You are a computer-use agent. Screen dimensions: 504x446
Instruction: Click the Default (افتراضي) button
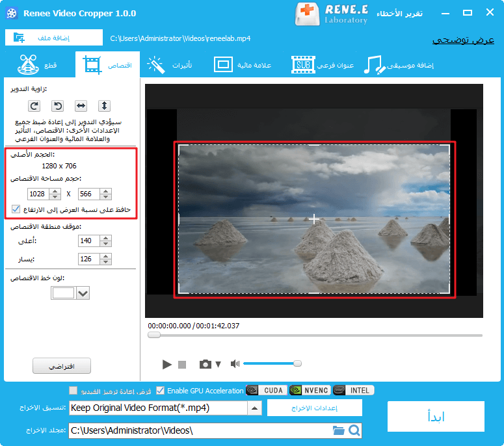tap(62, 366)
